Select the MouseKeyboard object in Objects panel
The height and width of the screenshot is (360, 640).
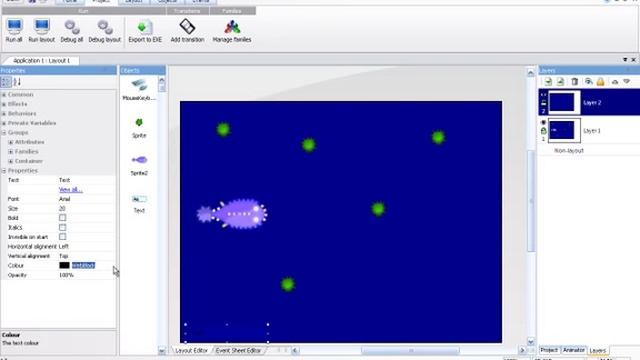(x=139, y=89)
